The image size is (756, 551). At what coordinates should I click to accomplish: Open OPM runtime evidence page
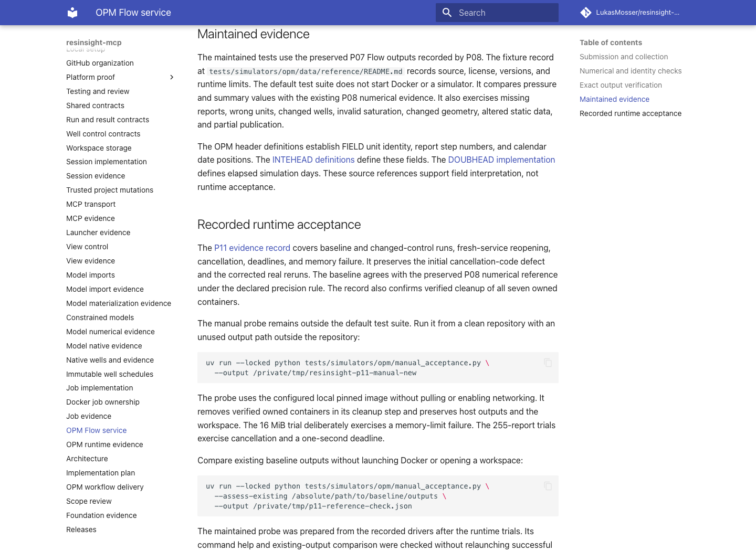[x=104, y=444]
